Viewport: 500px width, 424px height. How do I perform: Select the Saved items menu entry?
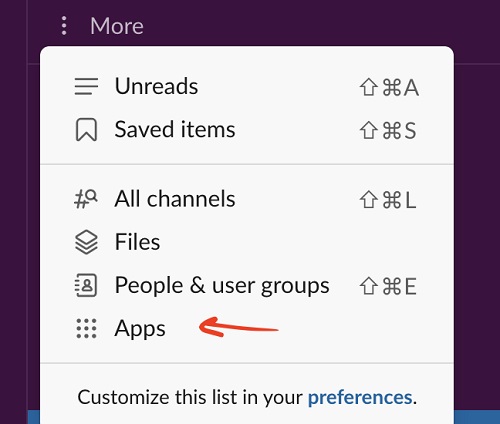[x=247, y=129]
